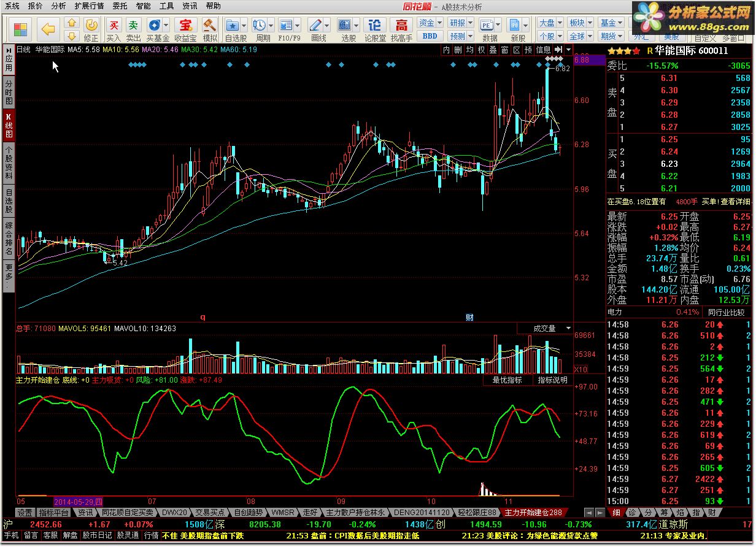Screen dimensions: 756x547
Task: Click the 指标说明 button
Action: [x=552, y=380]
